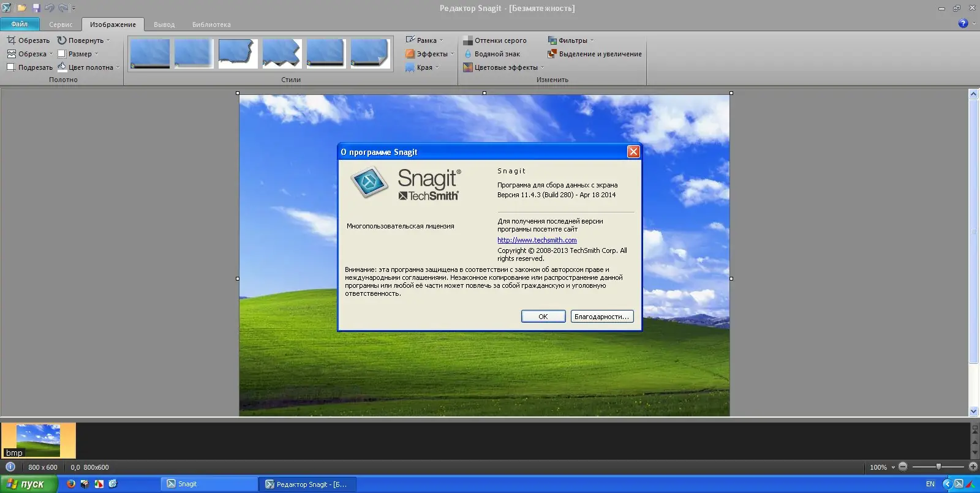Image resolution: width=980 pixels, height=493 pixels.
Task: Open the Размер resize dropdown
Action: pyautogui.click(x=96, y=54)
